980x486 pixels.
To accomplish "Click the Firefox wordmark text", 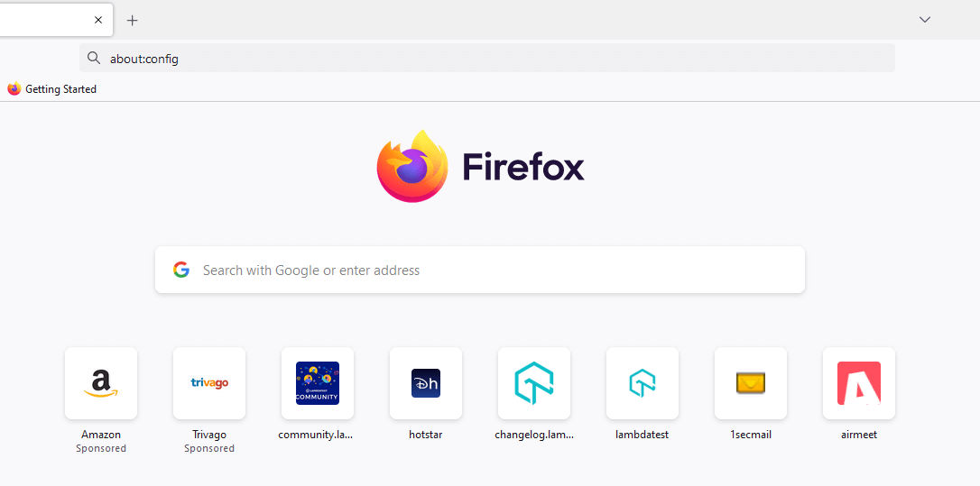I will pyautogui.click(x=523, y=167).
